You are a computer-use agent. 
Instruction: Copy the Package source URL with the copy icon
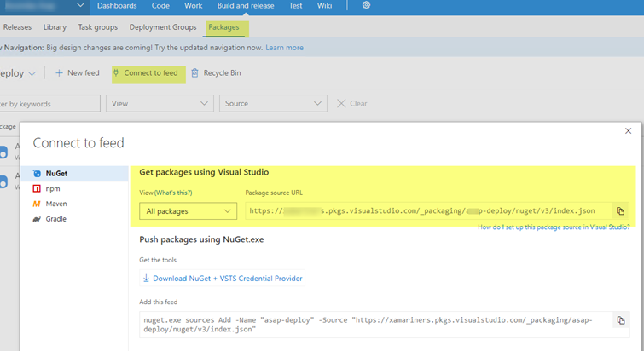click(620, 211)
